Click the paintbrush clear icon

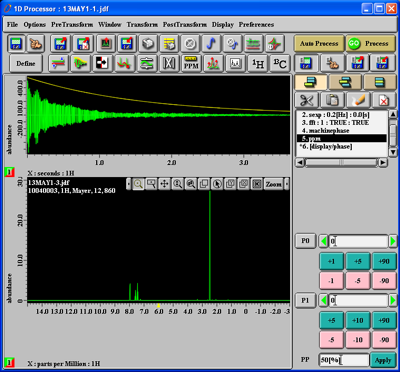(x=358, y=100)
